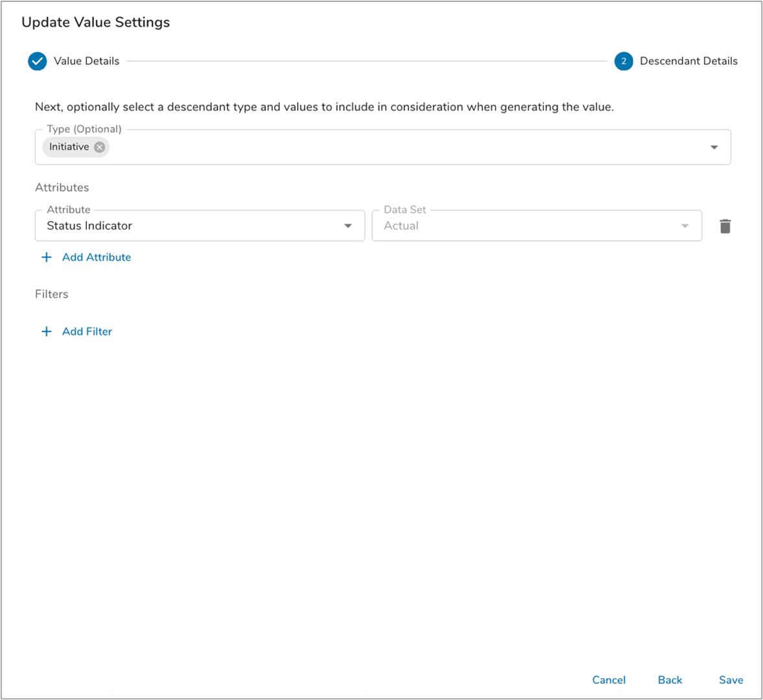Cancel the Update Value Settings dialog
763x700 pixels.
tap(609, 680)
